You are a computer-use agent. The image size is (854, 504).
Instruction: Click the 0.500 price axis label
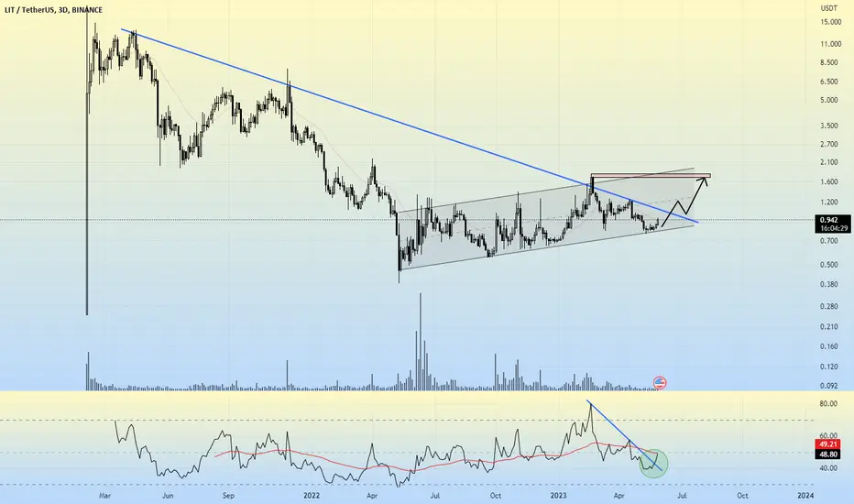(x=829, y=265)
